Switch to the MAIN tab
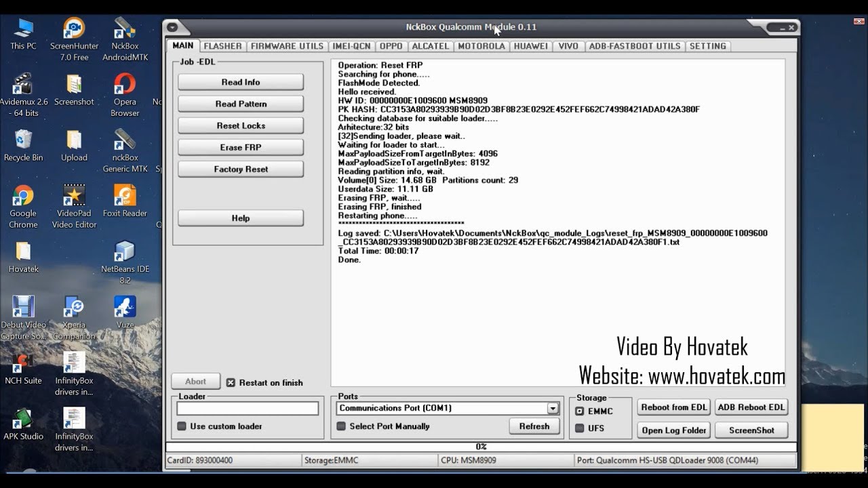 pyautogui.click(x=183, y=45)
